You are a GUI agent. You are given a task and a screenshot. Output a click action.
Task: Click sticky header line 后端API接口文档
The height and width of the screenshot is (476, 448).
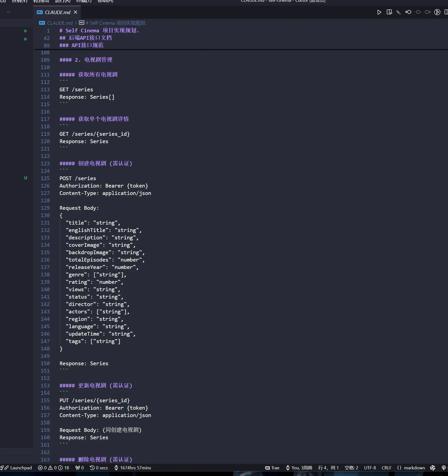[x=90, y=38]
